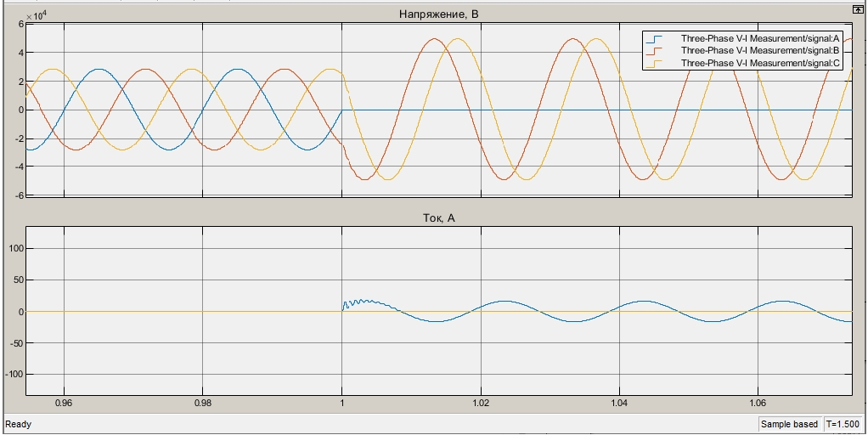
Task: Click the ×10⁴ exponent label on voltage axis
Action: (x=36, y=15)
